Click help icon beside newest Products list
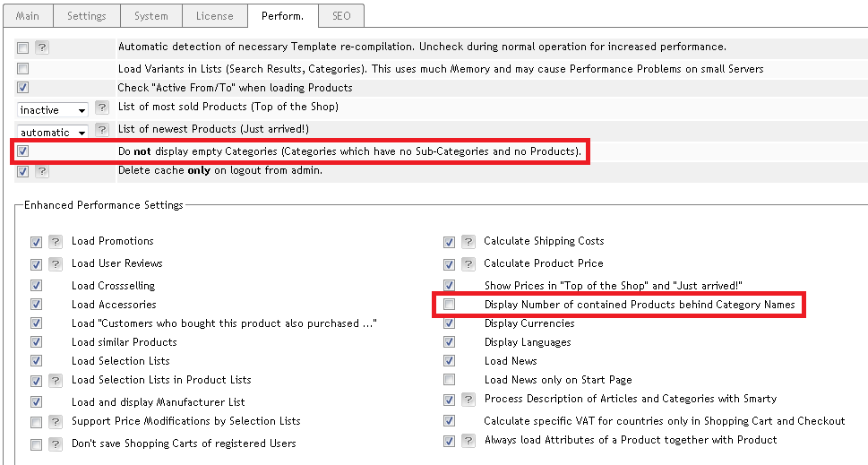The width and height of the screenshot is (868, 465). click(x=101, y=130)
